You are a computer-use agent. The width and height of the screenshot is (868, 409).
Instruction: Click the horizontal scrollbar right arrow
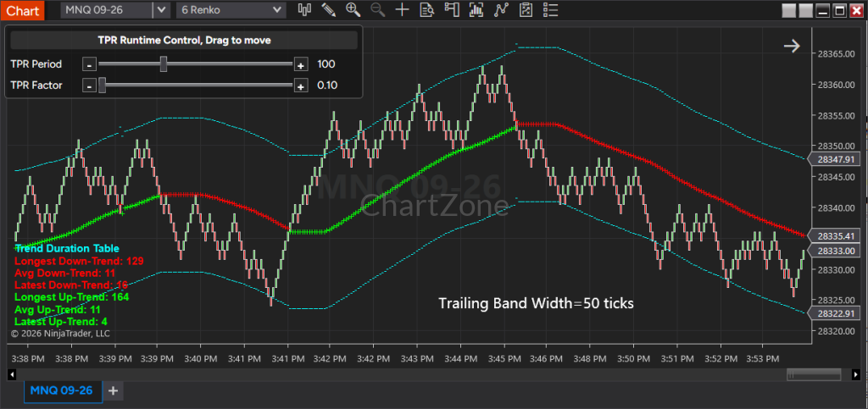coord(856,375)
